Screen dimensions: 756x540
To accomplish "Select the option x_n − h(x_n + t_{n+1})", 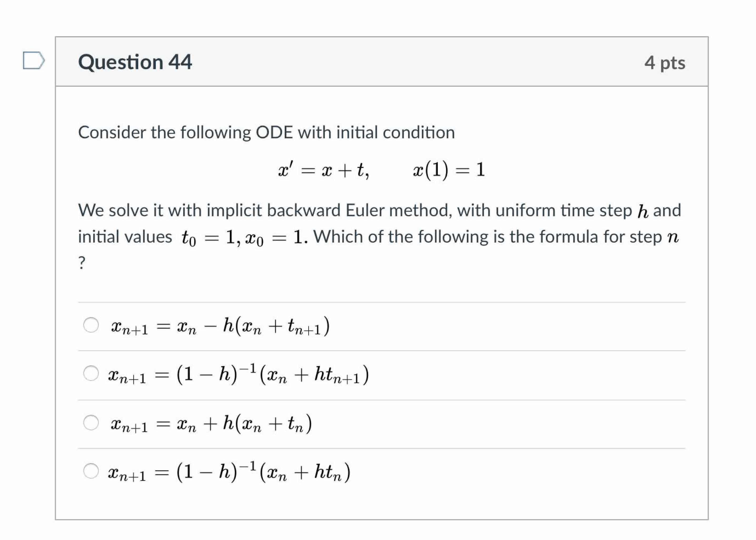I will point(91,325).
